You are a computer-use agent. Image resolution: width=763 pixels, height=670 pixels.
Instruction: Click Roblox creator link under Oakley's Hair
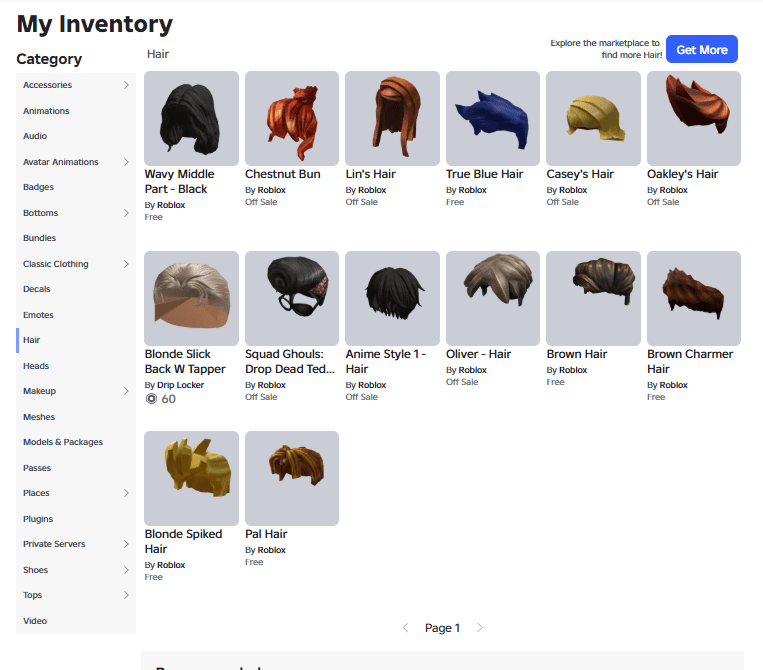pyautogui.click(x=673, y=190)
